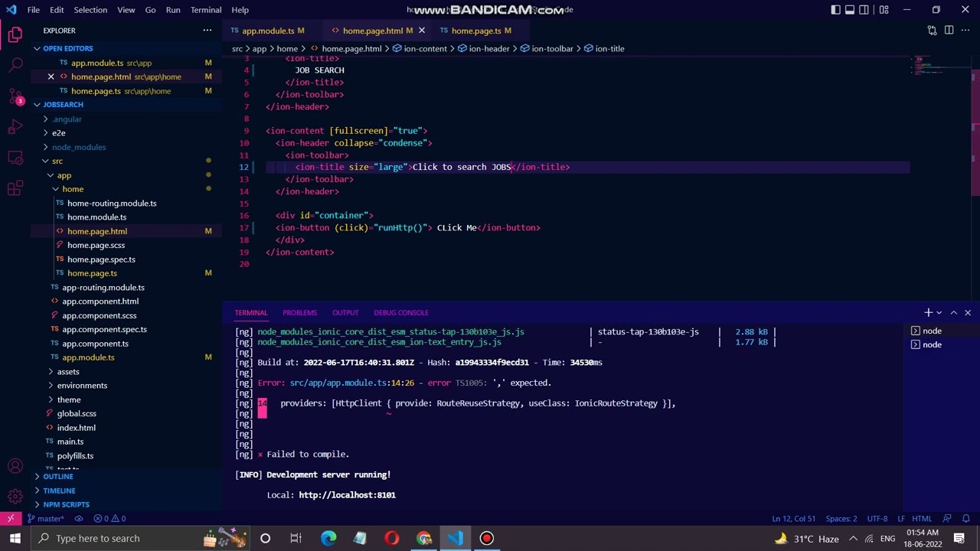The image size is (980, 551).
Task: Open home.page.scss in the file tree
Action: click(96, 245)
